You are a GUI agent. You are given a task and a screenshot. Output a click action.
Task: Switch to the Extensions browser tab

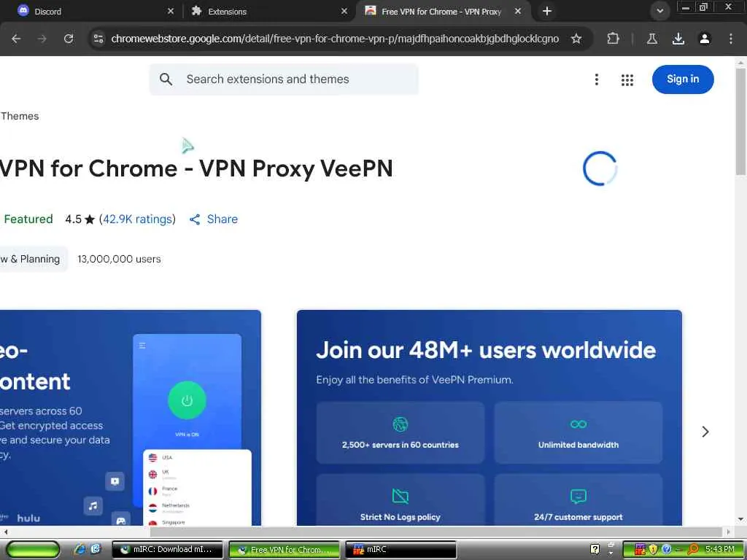269,11
